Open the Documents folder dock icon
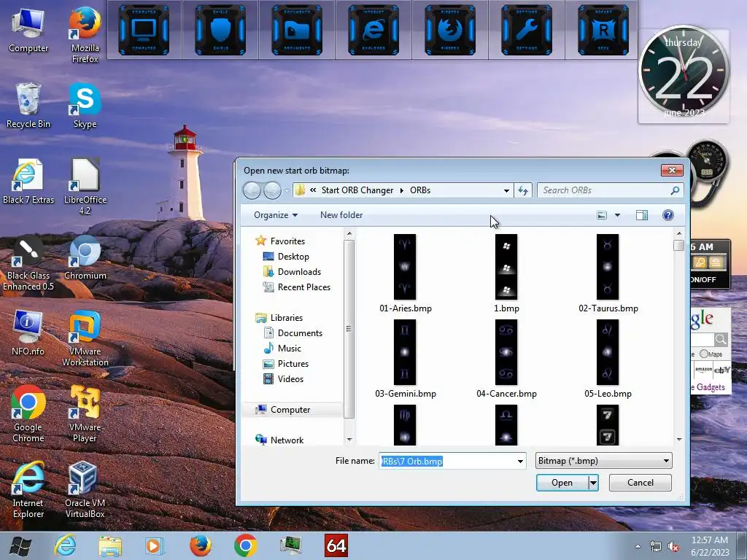The width and height of the screenshot is (747, 560). pyautogui.click(x=297, y=30)
